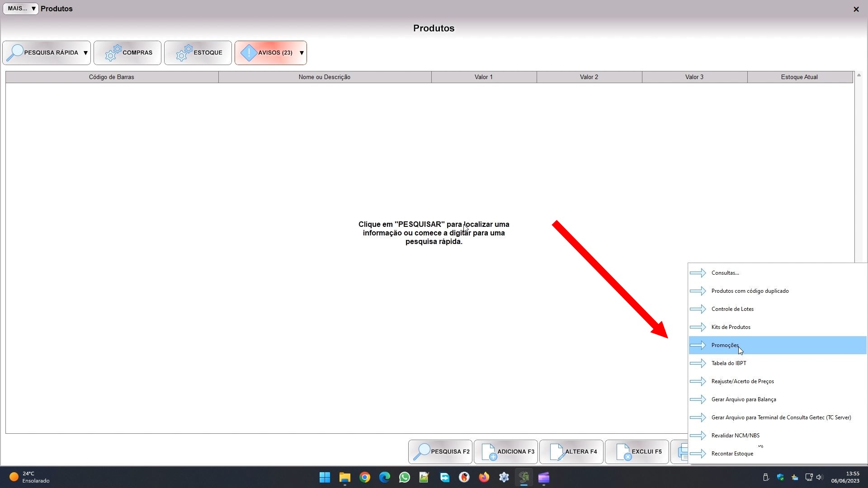Click the Nome ou Descrição column header

(x=324, y=77)
